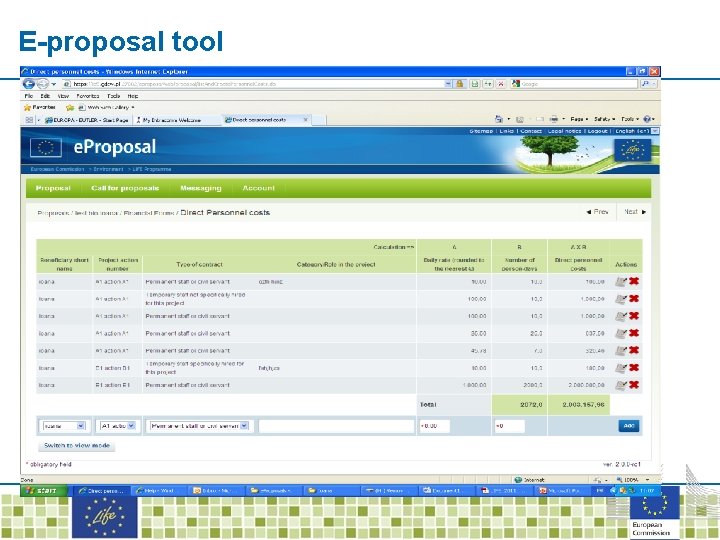Edit the row with 20.0 person-days
This screenshot has height=540, width=720.
coord(621,333)
